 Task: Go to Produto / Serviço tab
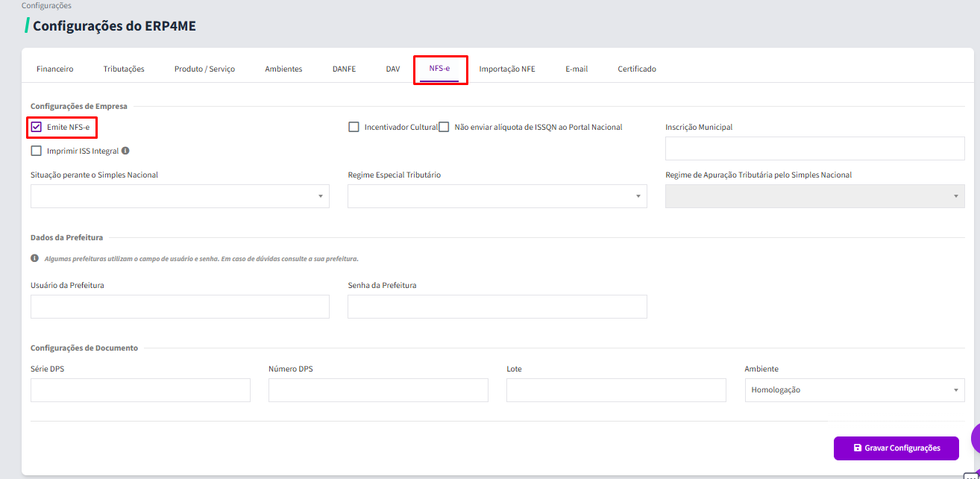pos(204,69)
